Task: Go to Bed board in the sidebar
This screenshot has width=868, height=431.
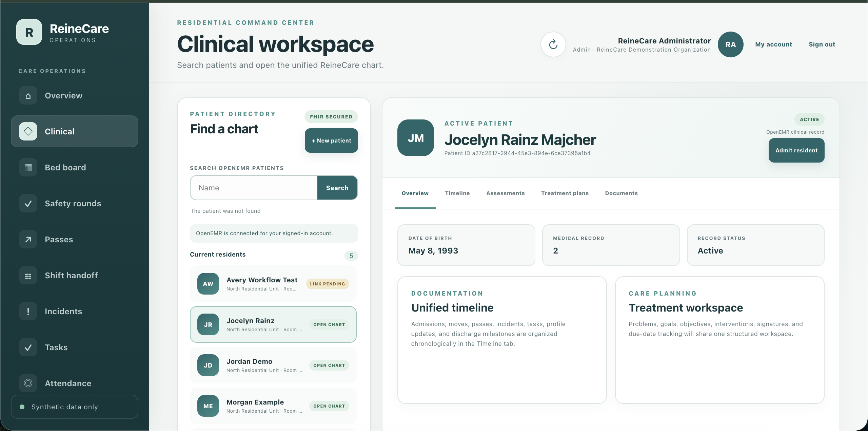Action: 75,167
